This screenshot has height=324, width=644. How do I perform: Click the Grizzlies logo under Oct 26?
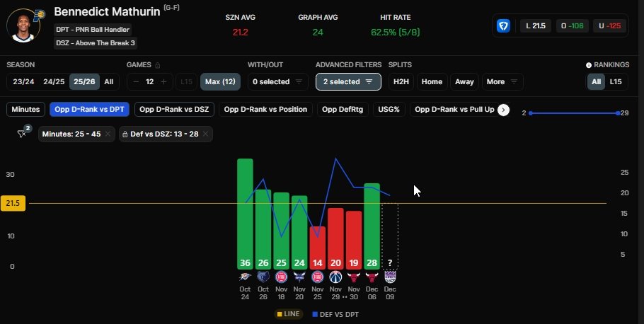(263, 277)
